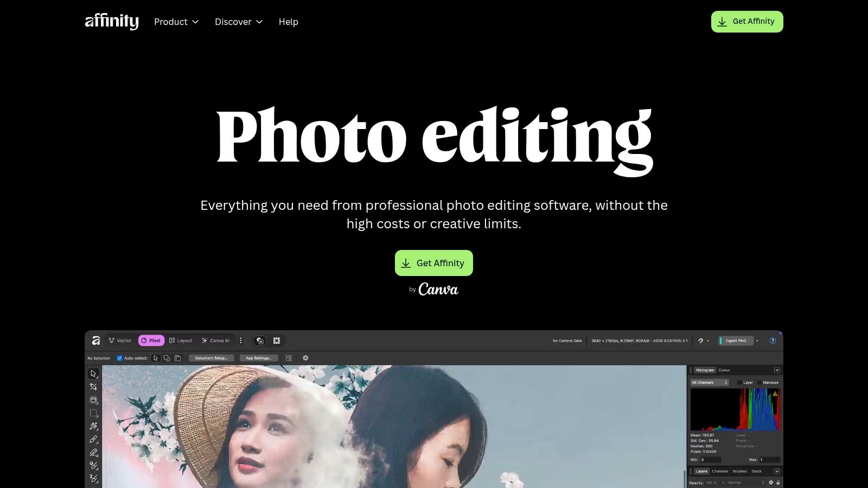
Task: Open Document Setup
Action: pos(212,358)
